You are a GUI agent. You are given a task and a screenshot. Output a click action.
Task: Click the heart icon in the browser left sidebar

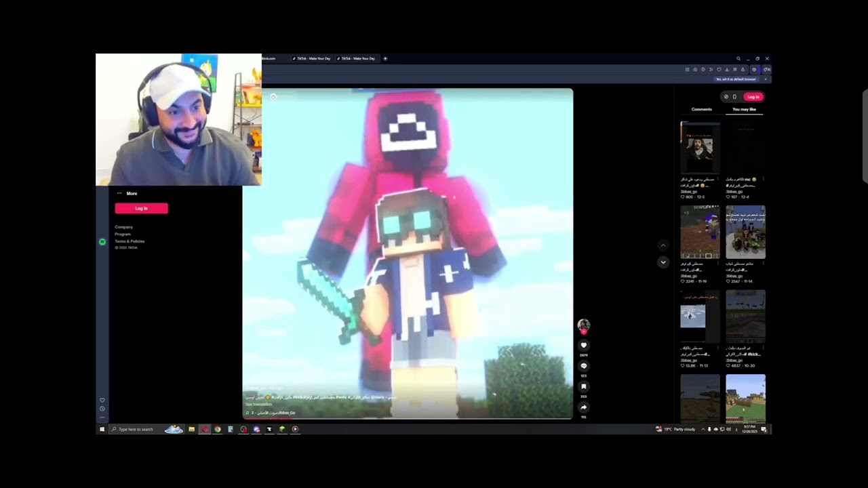coord(102,400)
